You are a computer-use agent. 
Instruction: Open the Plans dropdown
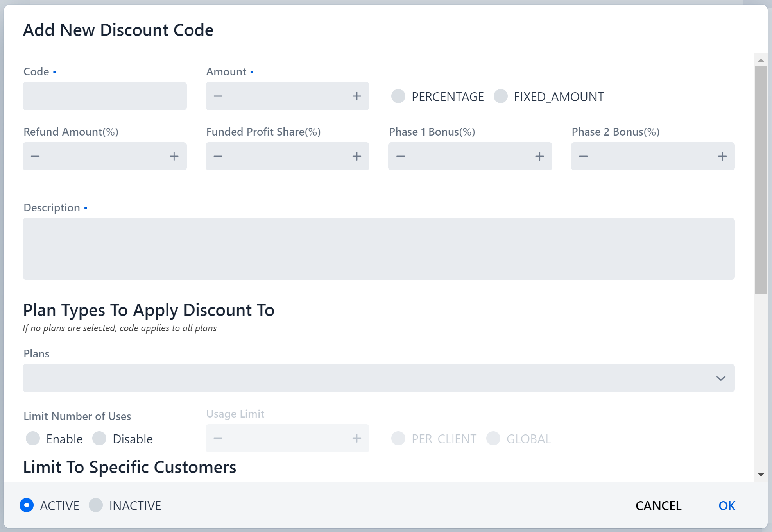[x=379, y=378]
